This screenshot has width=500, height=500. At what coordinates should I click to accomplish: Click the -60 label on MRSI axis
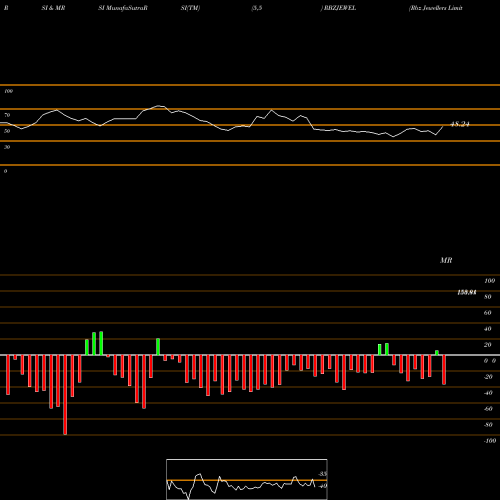[488, 409]
